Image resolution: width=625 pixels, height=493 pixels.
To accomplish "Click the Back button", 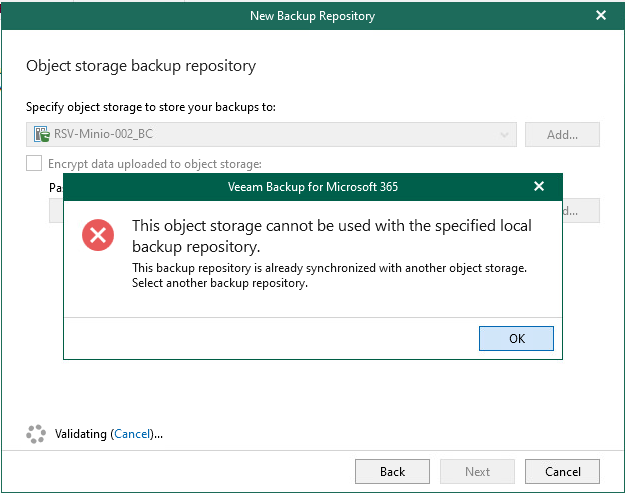I will [x=392, y=471].
